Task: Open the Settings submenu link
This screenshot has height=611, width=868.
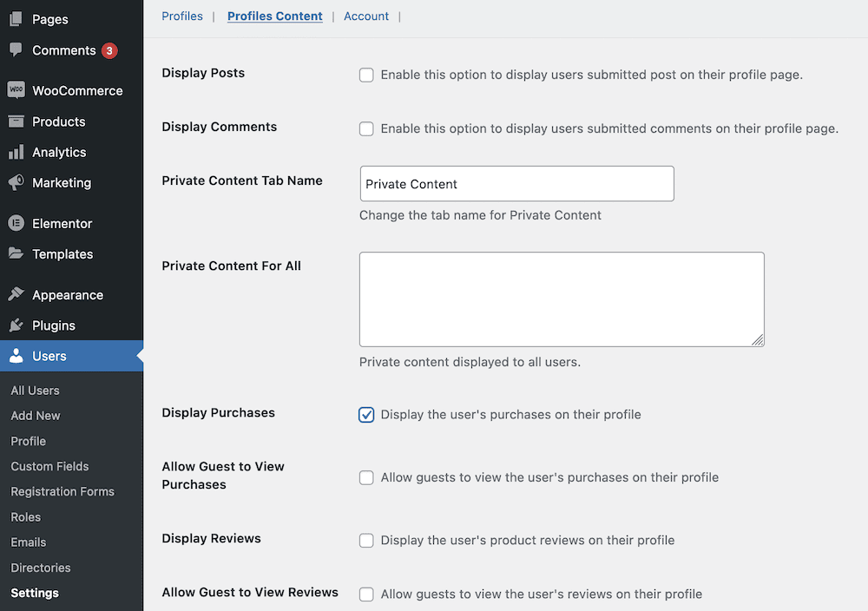Action: click(35, 593)
